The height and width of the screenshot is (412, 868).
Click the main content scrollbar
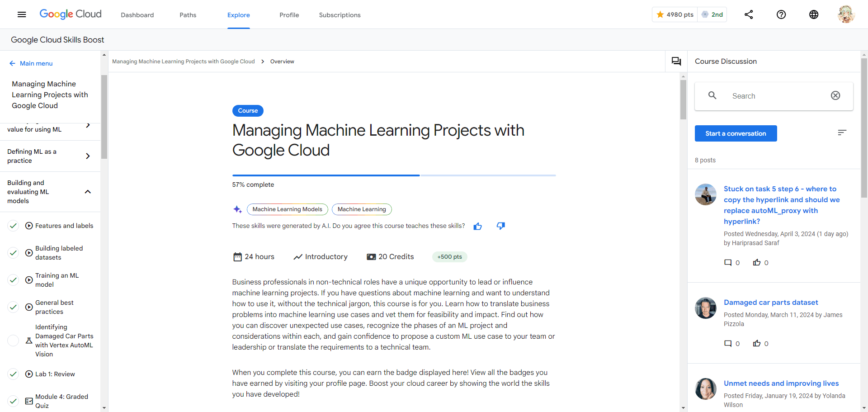pos(683,99)
